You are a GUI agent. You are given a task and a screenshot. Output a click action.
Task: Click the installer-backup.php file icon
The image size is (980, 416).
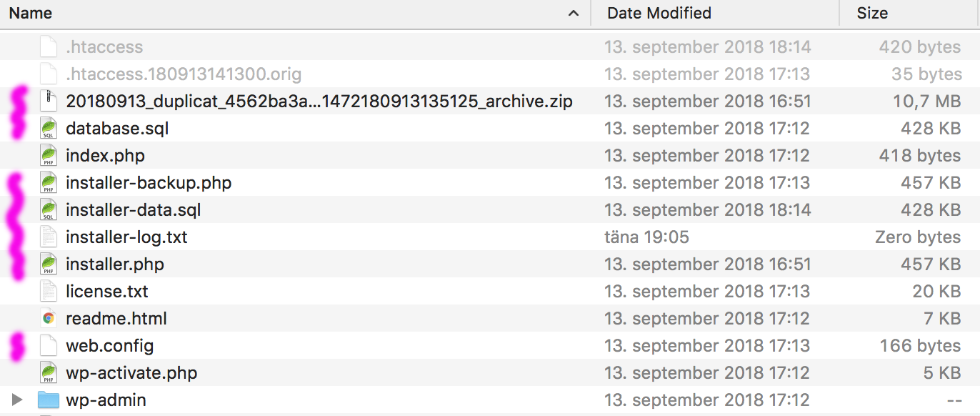pyautogui.click(x=48, y=183)
